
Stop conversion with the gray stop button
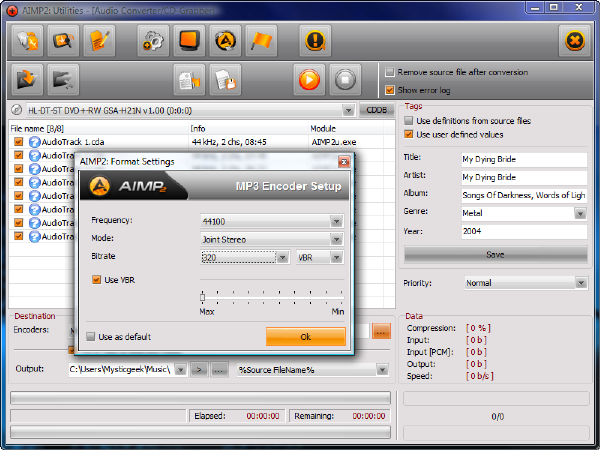click(x=345, y=80)
